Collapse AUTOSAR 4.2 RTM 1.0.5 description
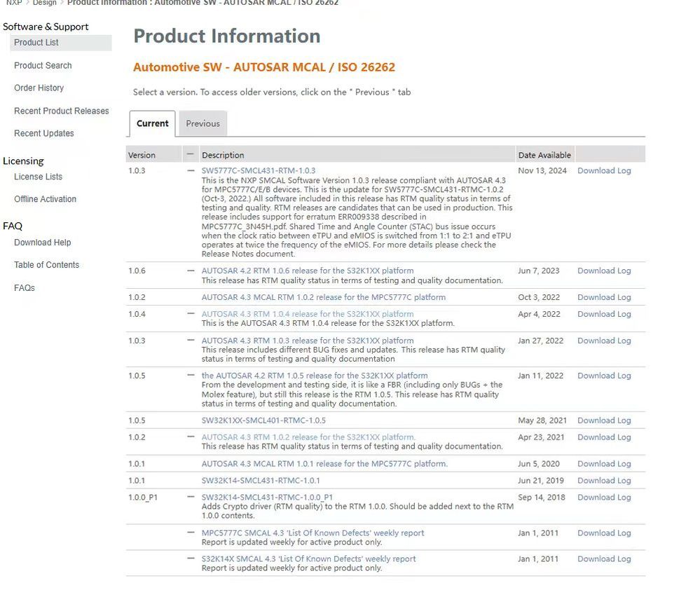 191,376
